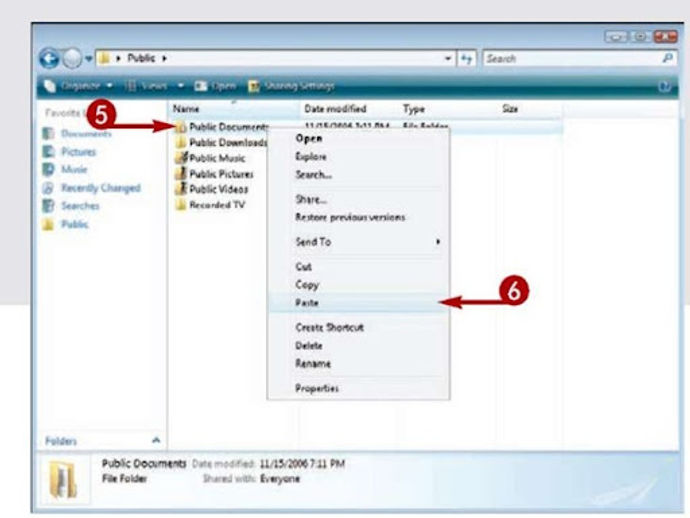The height and width of the screenshot is (518, 690).
Task: Open Public favorite link in sidebar
Action: pyautogui.click(x=75, y=224)
